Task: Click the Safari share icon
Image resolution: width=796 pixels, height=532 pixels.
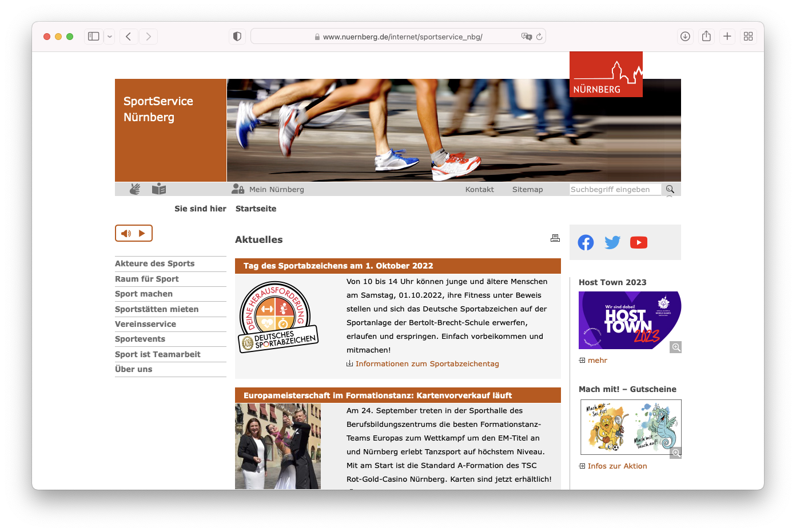Action: point(706,37)
